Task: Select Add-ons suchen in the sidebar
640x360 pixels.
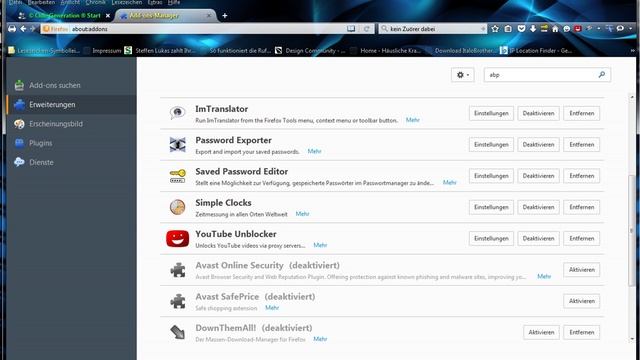Action: click(x=71, y=85)
